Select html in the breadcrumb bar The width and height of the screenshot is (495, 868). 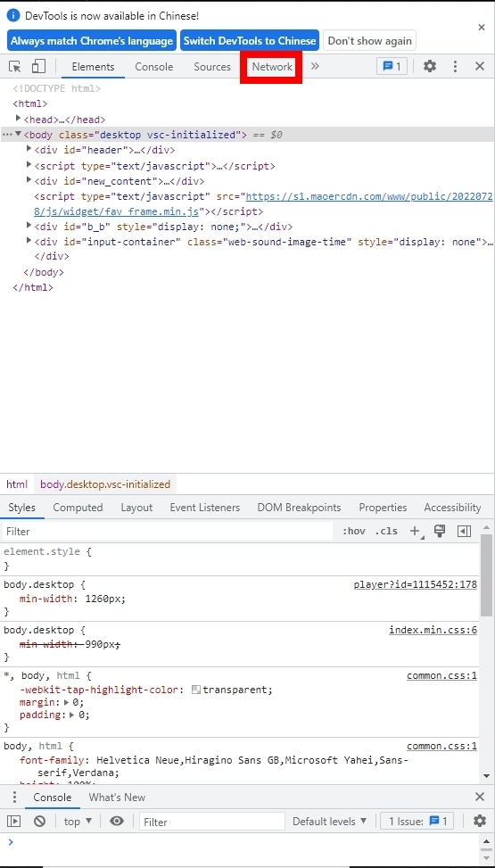coord(17,484)
